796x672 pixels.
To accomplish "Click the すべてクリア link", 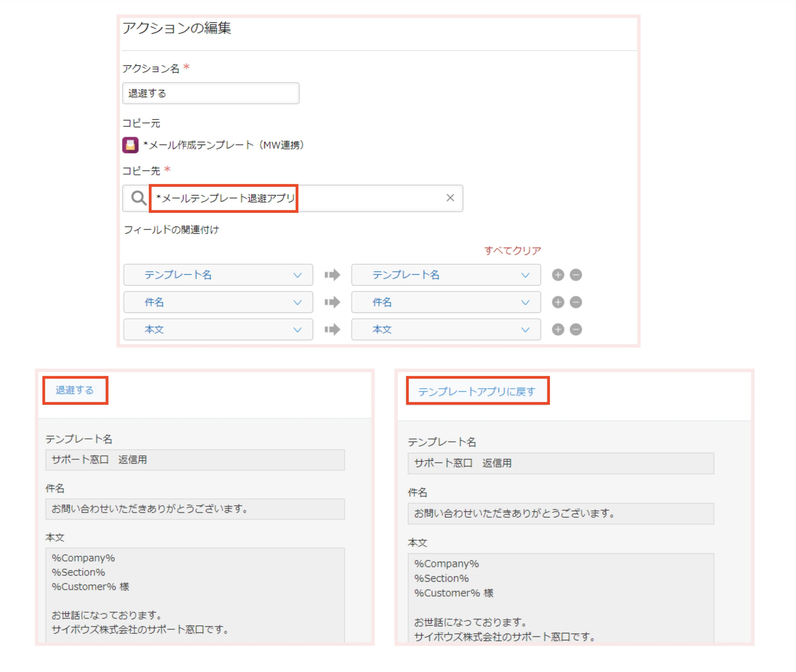I will [512, 250].
